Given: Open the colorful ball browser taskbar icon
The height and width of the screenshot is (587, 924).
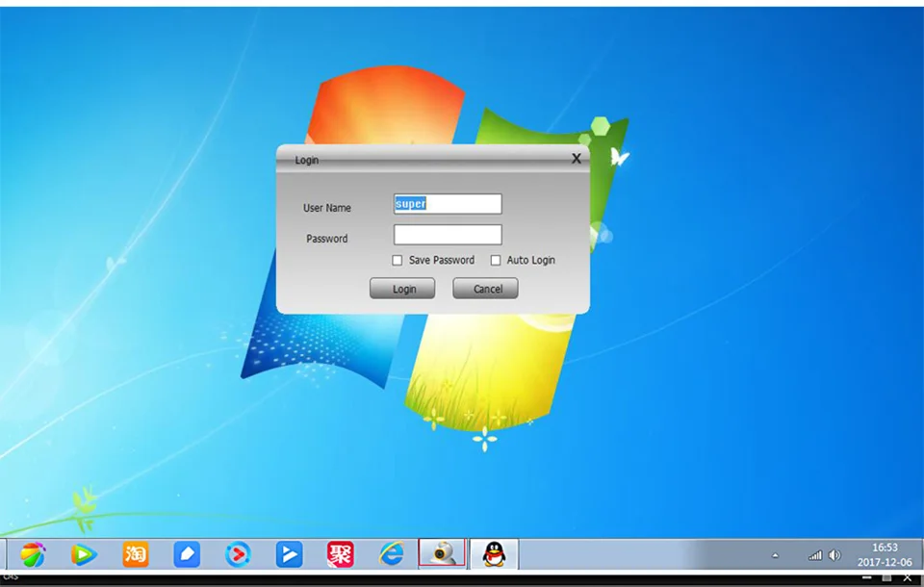Looking at the screenshot, I should click(x=33, y=554).
